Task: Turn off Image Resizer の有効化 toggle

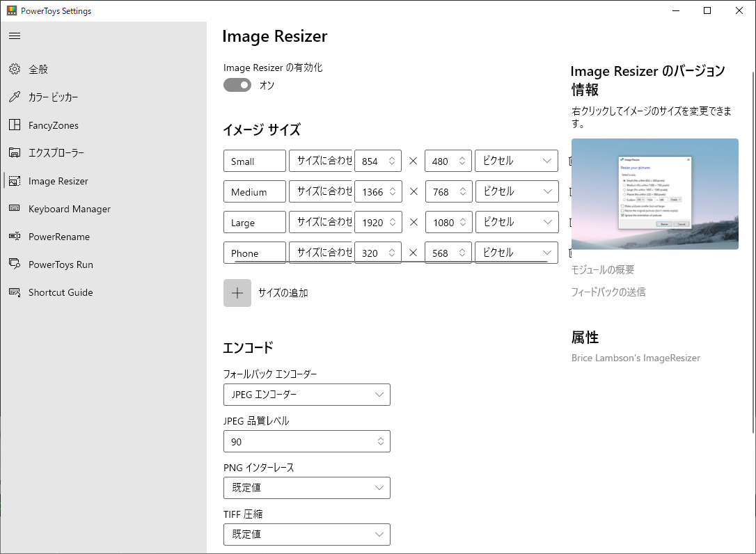Action: pyautogui.click(x=237, y=85)
